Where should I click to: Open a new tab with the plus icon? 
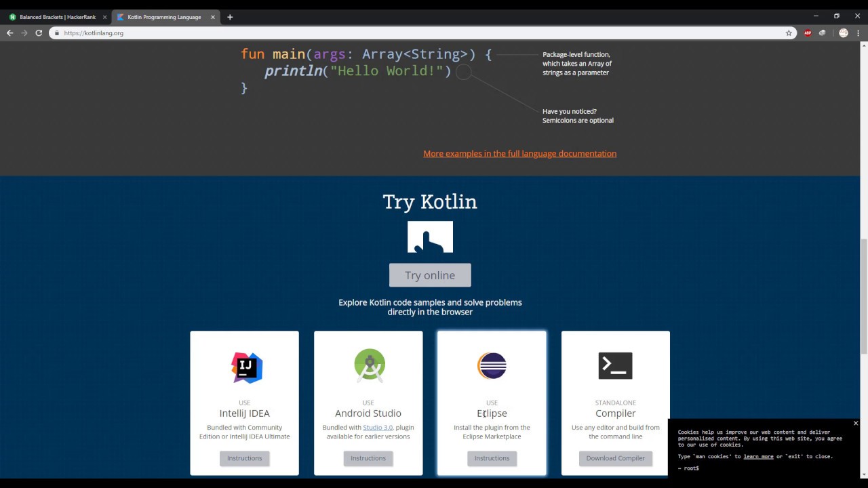(x=230, y=17)
